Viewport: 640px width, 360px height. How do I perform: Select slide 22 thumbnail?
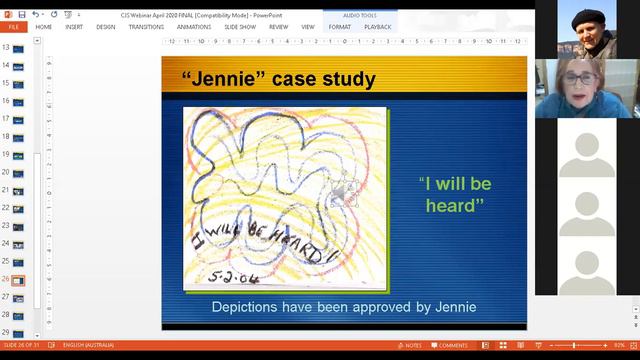18,209
